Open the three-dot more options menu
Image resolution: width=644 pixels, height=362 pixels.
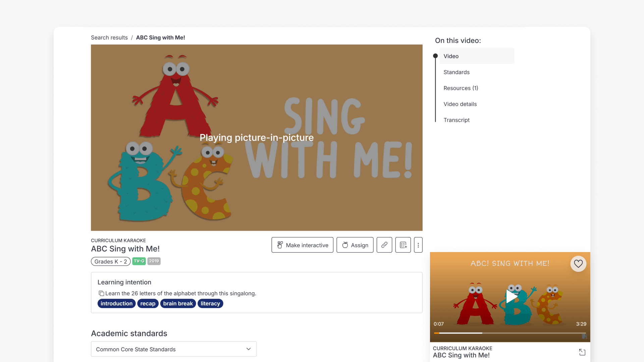tap(418, 245)
